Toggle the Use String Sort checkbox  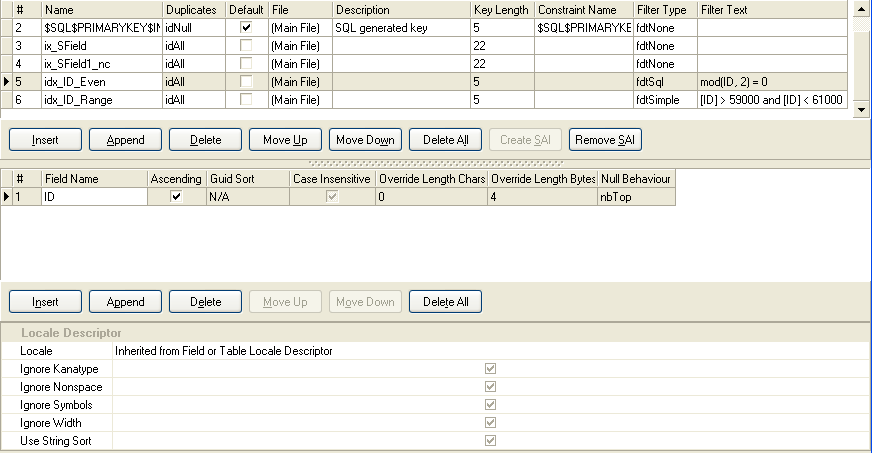click(490, 441)
